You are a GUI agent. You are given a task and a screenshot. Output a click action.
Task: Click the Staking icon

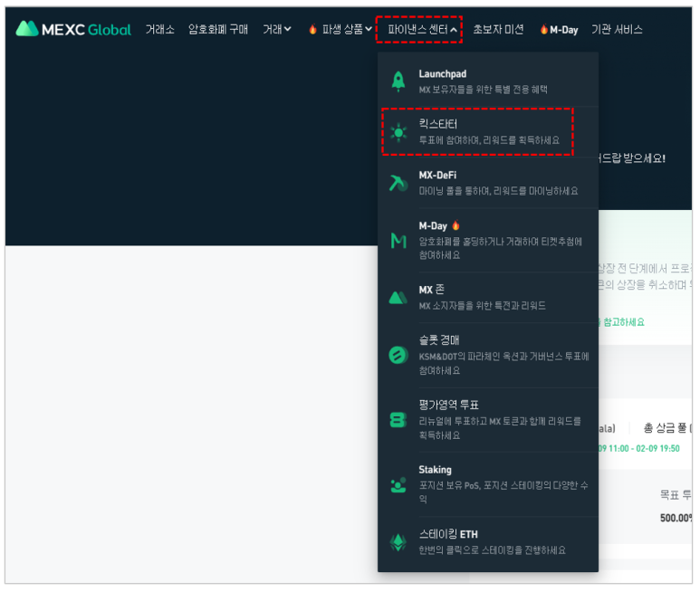tap(398, 485)
